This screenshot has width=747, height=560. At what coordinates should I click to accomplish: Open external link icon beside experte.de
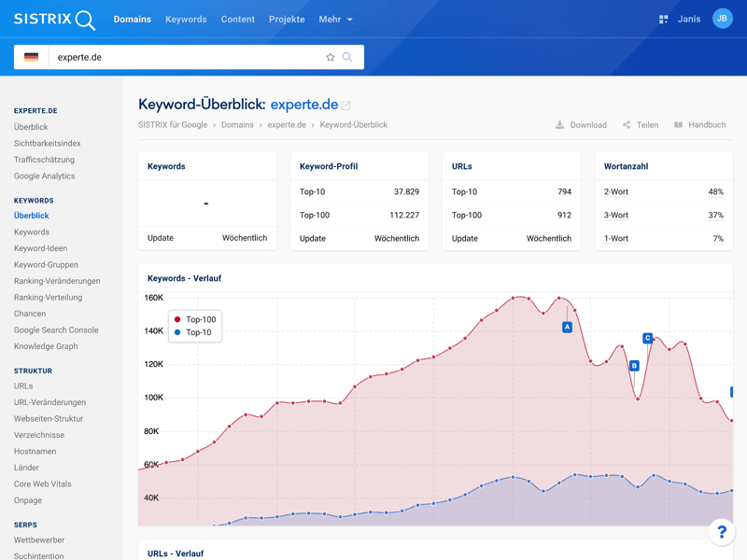[x=346, y=105]
